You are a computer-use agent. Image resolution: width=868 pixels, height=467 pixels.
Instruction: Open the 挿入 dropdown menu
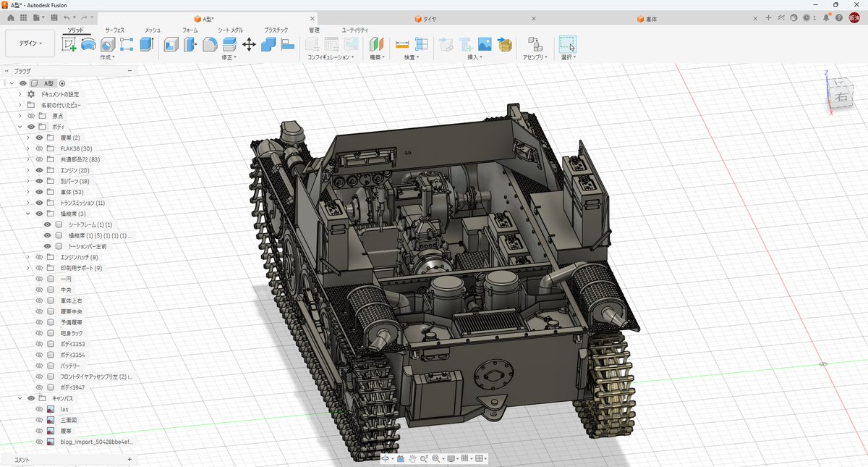coord(475,57)
